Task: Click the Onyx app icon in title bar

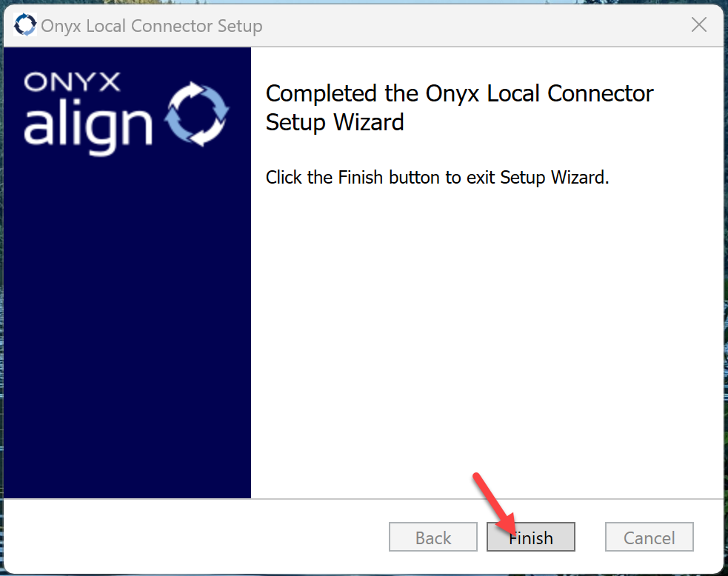Action: (x=24, y=24)
